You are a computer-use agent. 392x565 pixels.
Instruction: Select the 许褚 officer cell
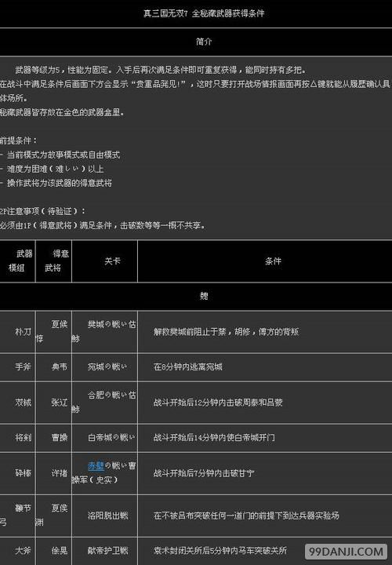(53, 473)
